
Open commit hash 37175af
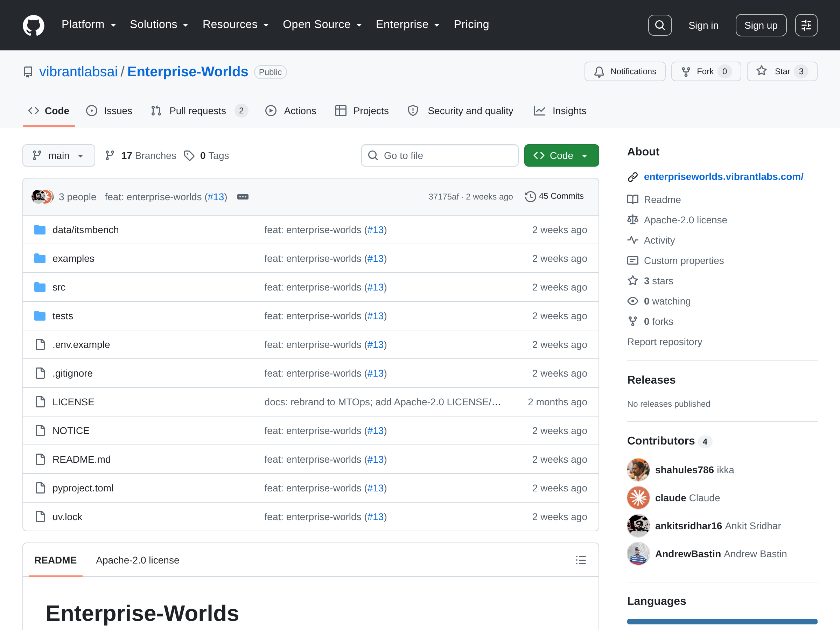[443, 197]
